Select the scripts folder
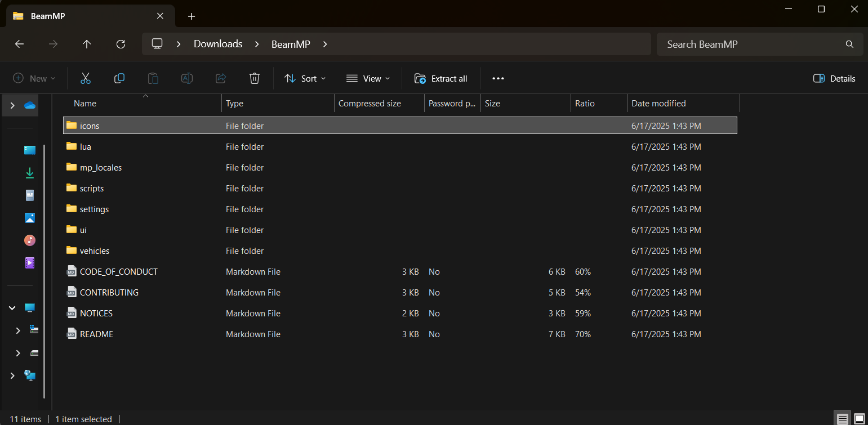The height and width of the screenshot is (425, 868). coord(400,188)
